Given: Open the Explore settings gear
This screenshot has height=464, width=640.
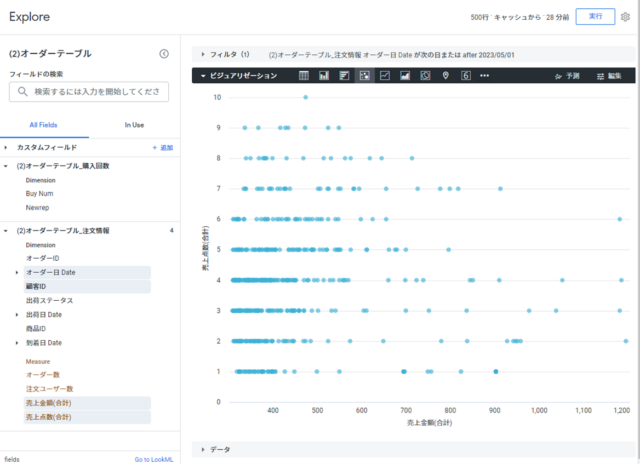Looking at the screenshot, I should point(625,18).
